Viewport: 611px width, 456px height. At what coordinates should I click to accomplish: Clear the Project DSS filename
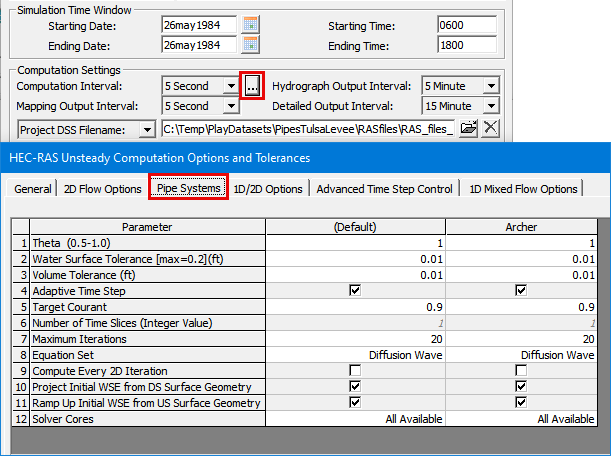tap(490, 128)
